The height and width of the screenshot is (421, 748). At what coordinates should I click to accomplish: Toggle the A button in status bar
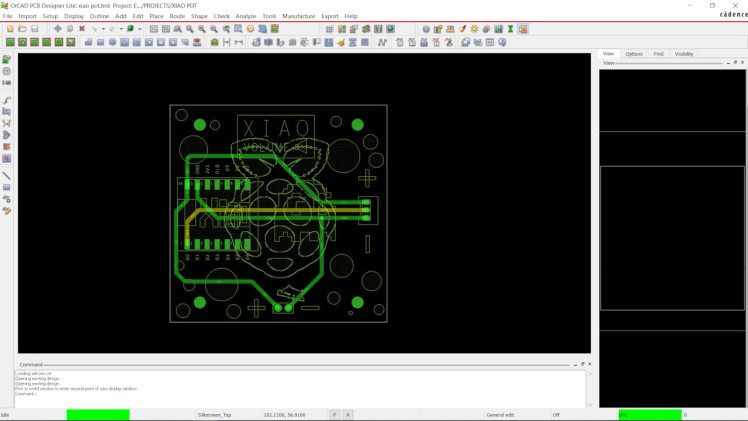coord(347,414)
